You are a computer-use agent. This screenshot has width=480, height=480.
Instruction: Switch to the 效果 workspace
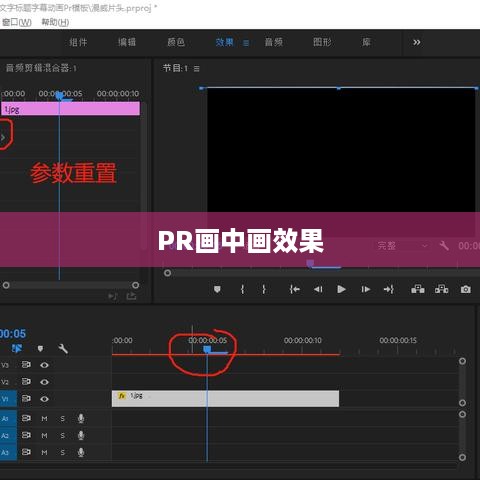(x=224, y=42)
